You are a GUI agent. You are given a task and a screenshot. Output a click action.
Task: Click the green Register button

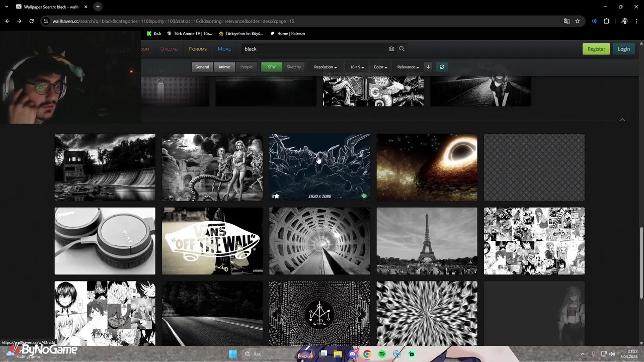pyautogui.click(x=596, y=49)
